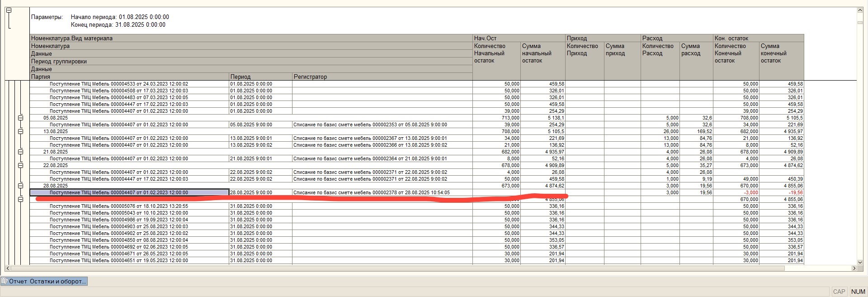The width and height of the screenshot is (868, 297).
Task: Collapse the 13.08.2025 date group
Action: pos(20,131)
